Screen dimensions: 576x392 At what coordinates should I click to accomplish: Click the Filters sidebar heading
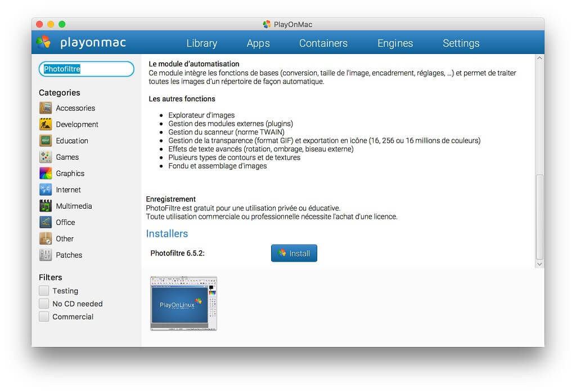[50, 277]
